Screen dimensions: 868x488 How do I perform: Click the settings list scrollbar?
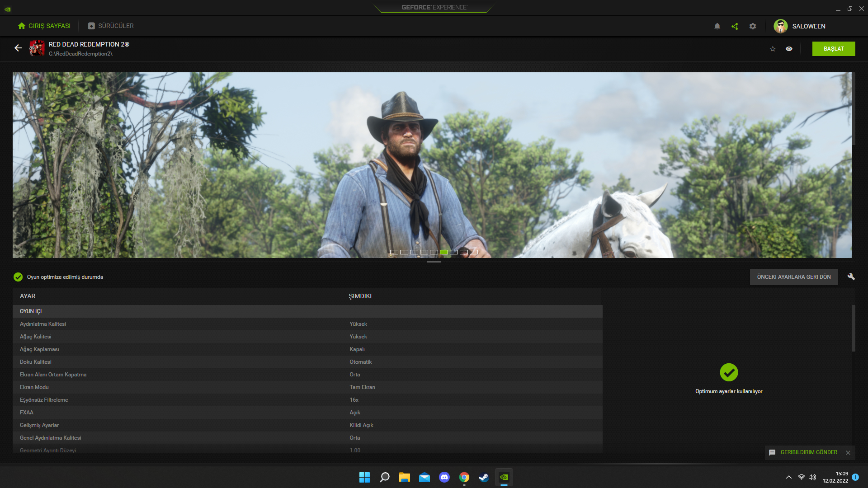coord(853,328)
